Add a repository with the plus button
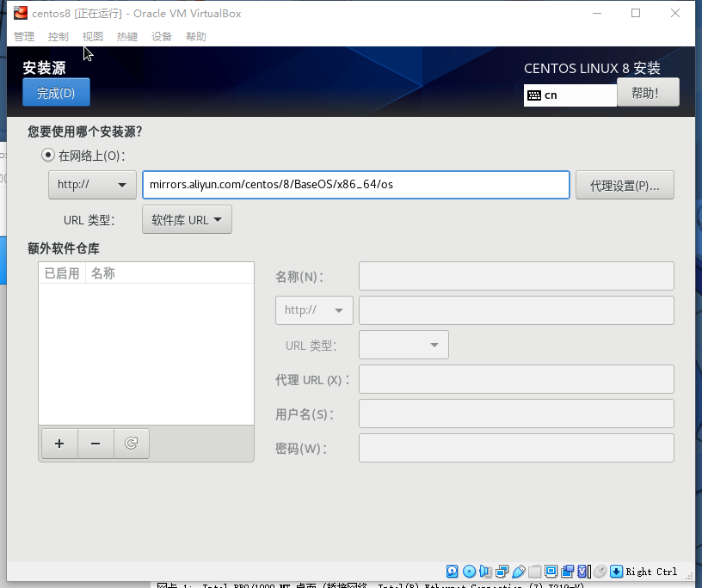The width and height of the screenshot is (702, 588). point(59,444)
